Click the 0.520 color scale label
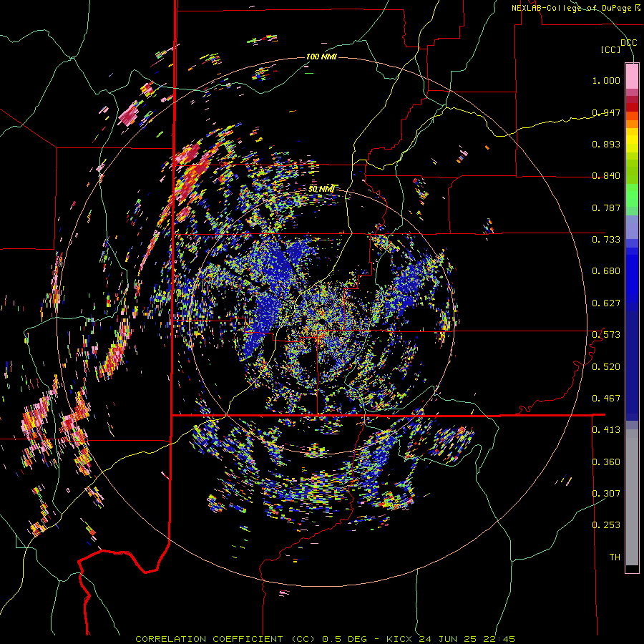The image size is (644, 644). [606, 367]
